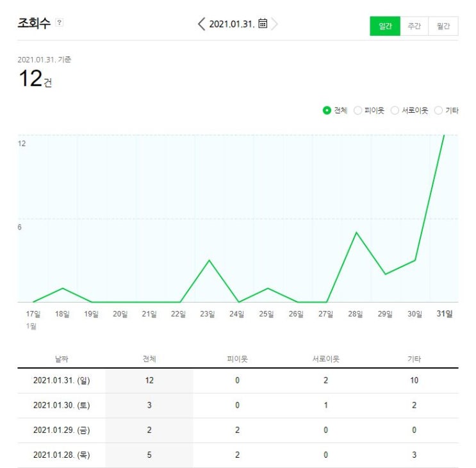Click 서로이웃 value 2 in 01.31 row
The image size is (476, 468).
[325, 380]
